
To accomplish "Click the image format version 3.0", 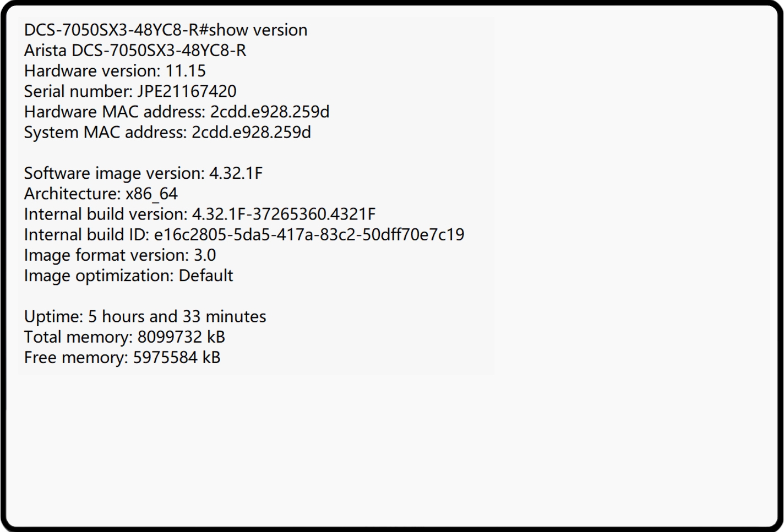I will [x=205, y=255].
